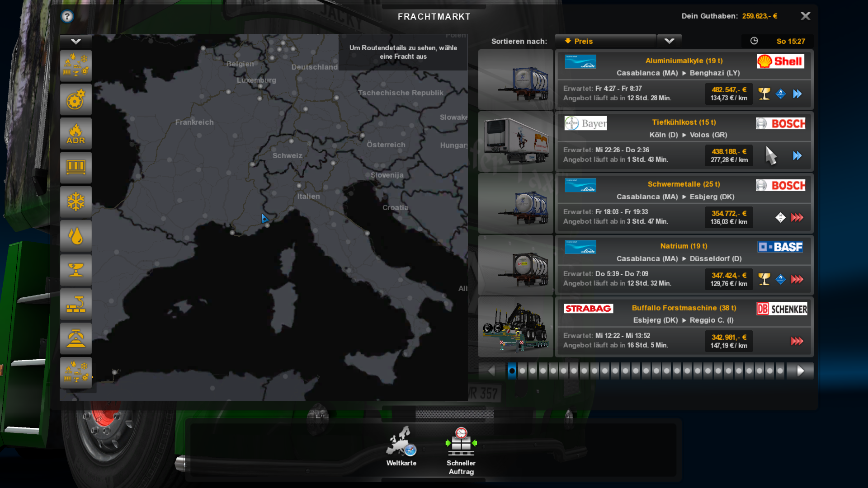Select the second page dot

coord(522,371)
